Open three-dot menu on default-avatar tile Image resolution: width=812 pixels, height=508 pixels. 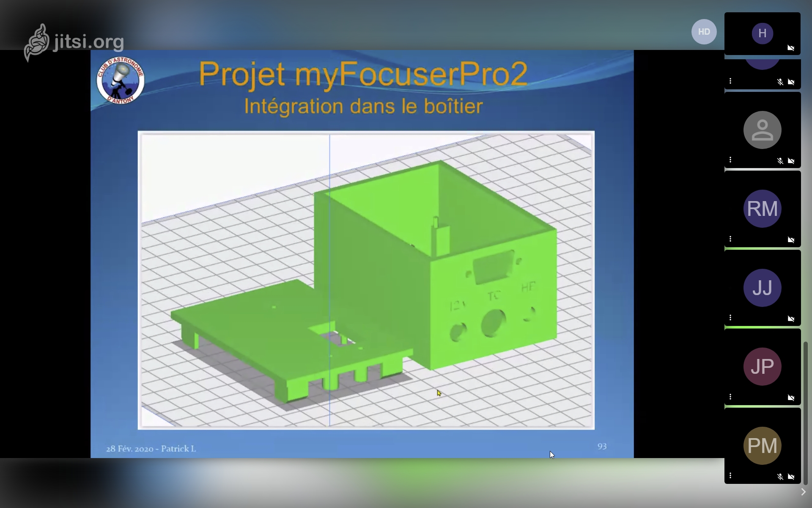pyautogui.click(x=730, y=160)
